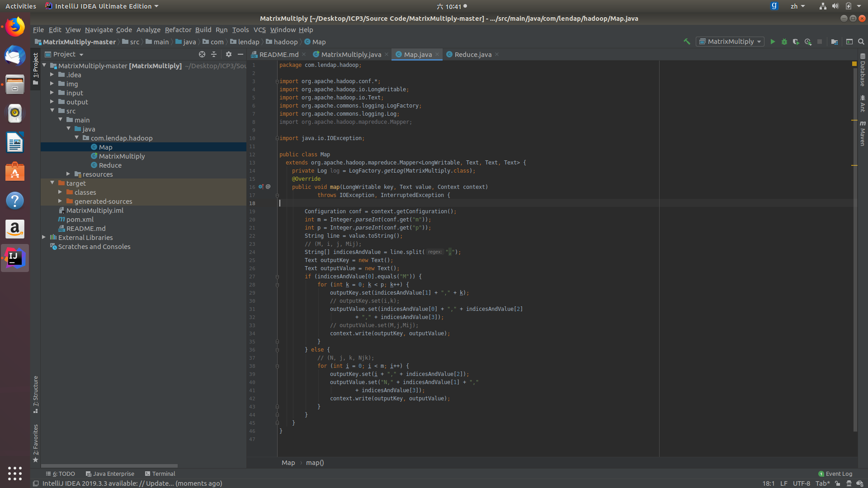Run the MatrixMultiply configuration

pyautogui.click(x=773, y=42)
